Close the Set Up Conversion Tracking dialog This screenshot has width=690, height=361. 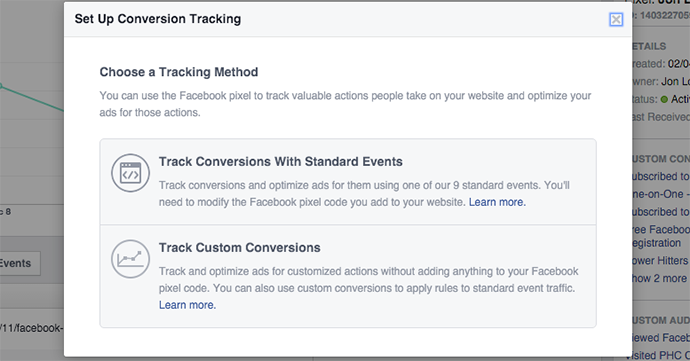tap(616, 19)
